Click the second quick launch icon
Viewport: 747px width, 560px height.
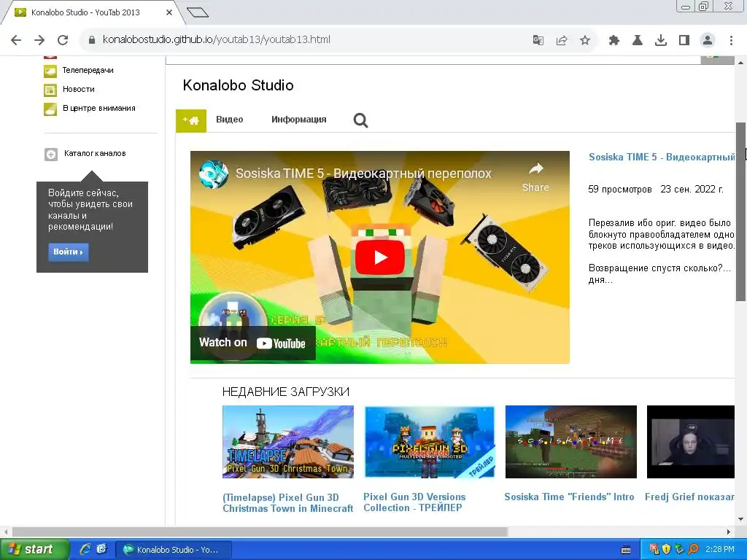(x=101, y=550)
